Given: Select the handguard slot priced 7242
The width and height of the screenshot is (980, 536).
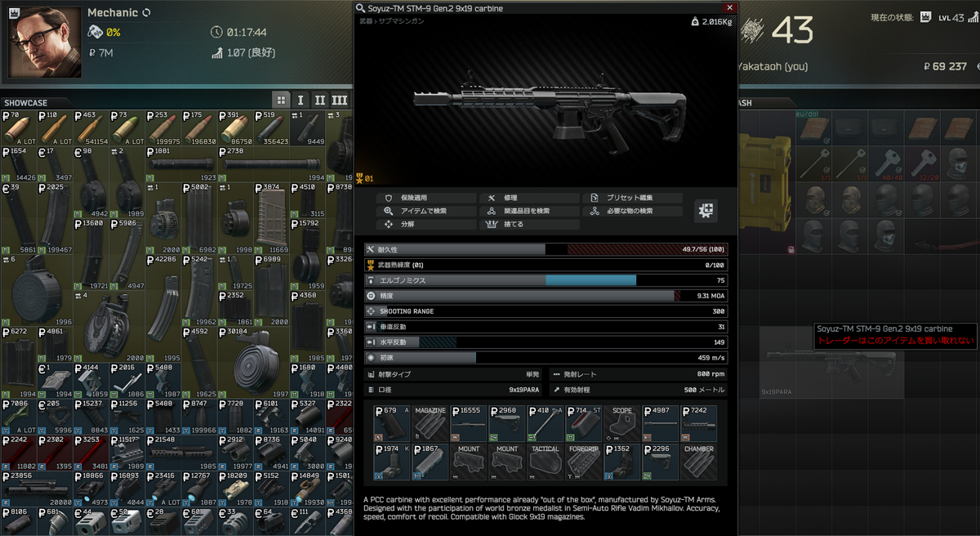Looking at the screenshot, I should tap(699, 424).
